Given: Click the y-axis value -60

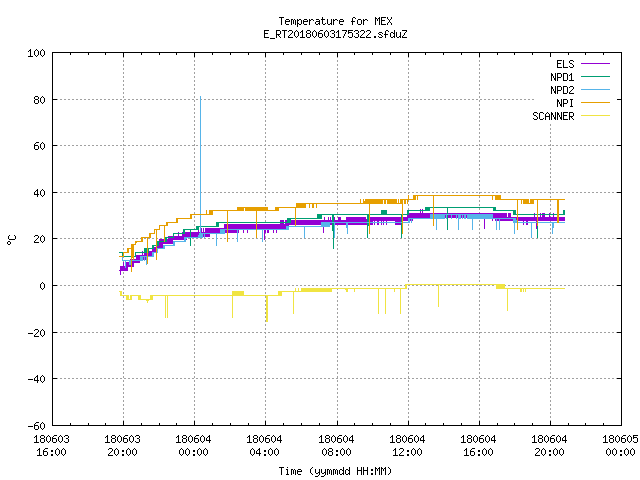Looking at the screenshot, I should click(x=36, y=426).
